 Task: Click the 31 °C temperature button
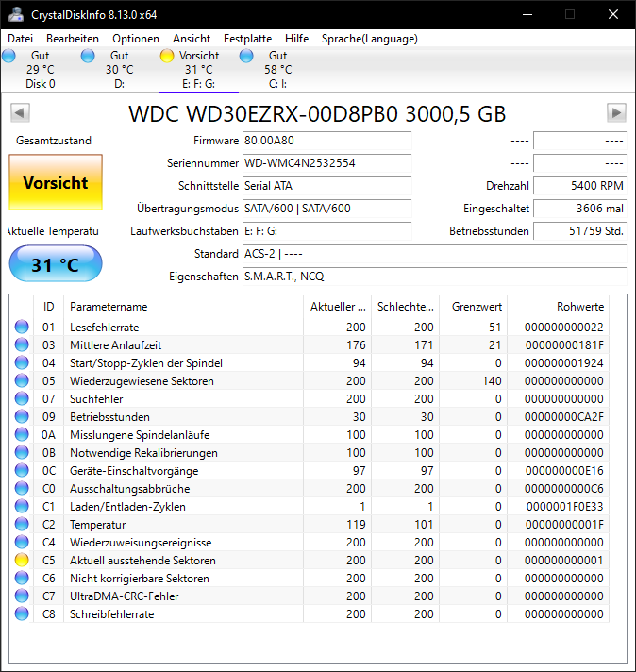[56, 263]
